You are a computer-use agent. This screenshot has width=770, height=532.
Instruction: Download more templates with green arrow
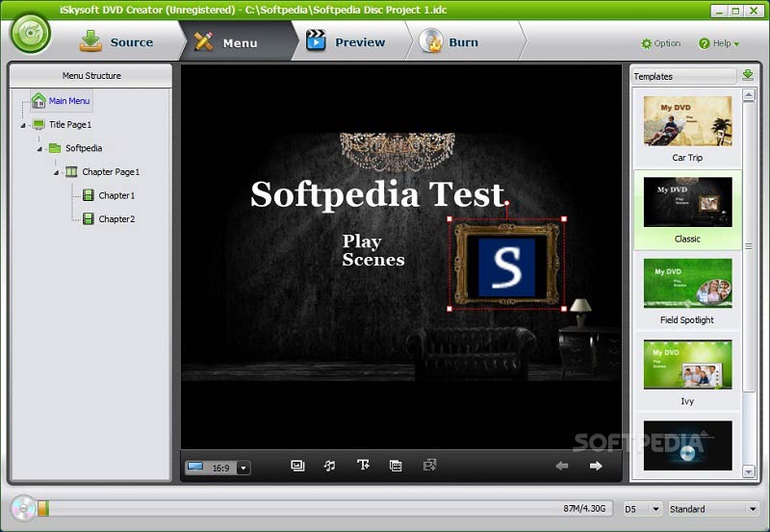(x=748, y=75)
